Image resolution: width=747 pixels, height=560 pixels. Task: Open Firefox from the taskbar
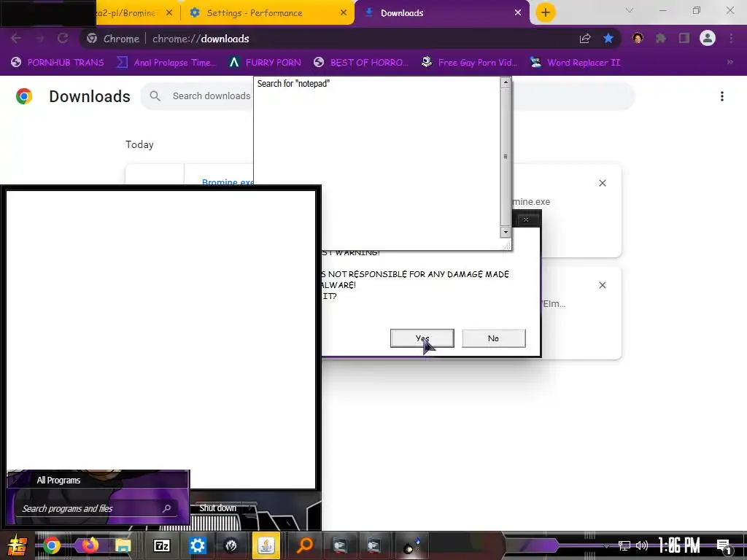point(88,545)
